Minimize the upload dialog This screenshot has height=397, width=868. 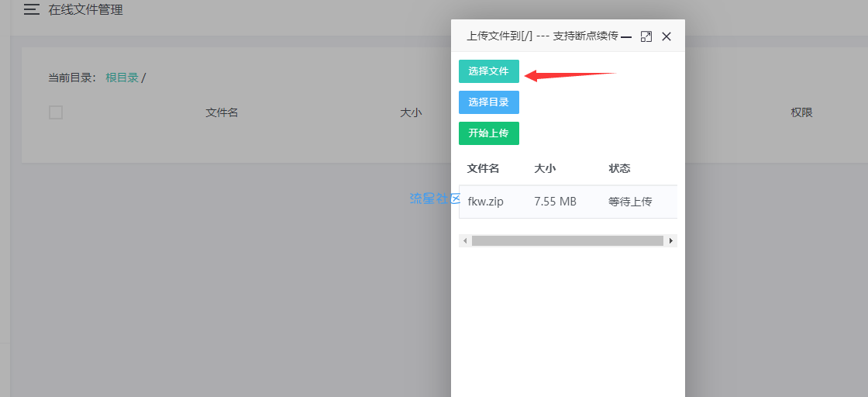tap(626, 36)
